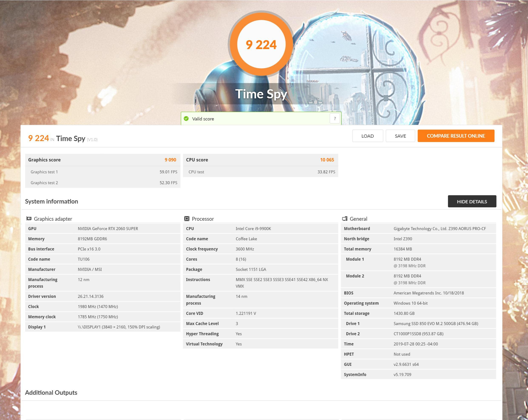Viewport: 528px width, 420px height.
Task: Click GPU code name TU106
Action: tap(84, 259)
